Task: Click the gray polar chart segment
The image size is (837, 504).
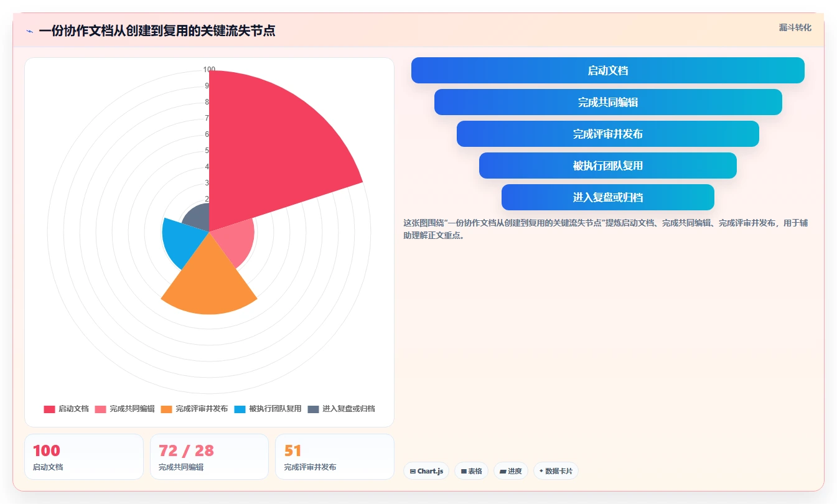Action: [198, 217]
